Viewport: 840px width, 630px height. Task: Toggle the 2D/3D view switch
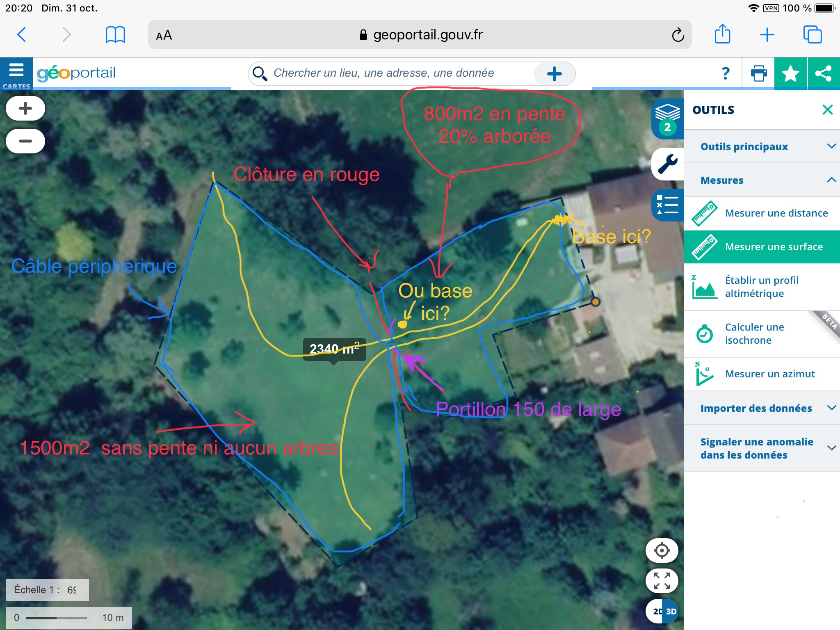[x=662, y=611]
